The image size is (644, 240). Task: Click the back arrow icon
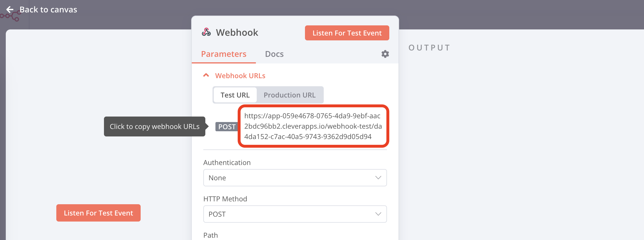10,10
